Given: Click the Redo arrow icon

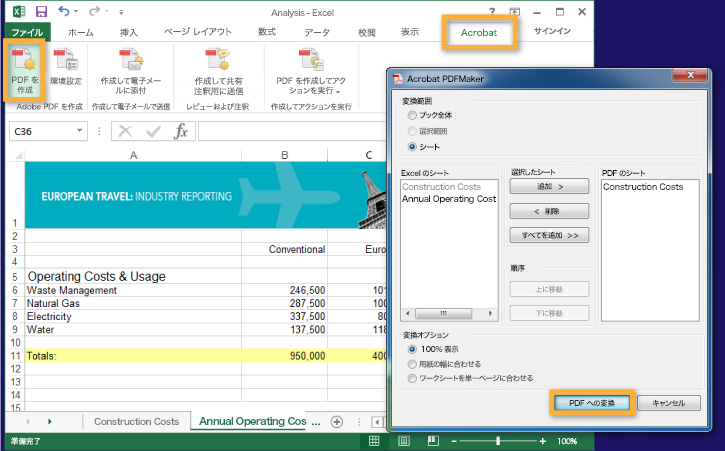Looking at the screenshot, I should coord(94,11).
